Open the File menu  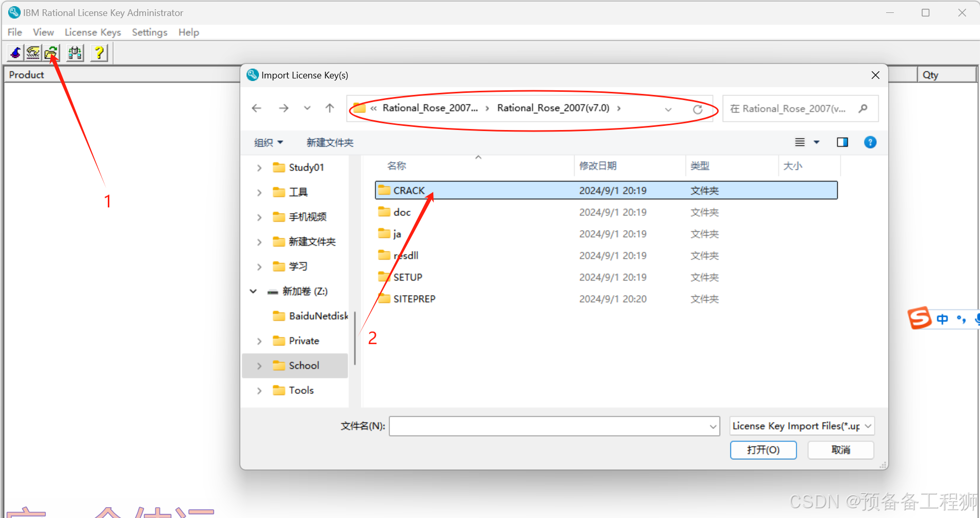[x=15, y=32]
